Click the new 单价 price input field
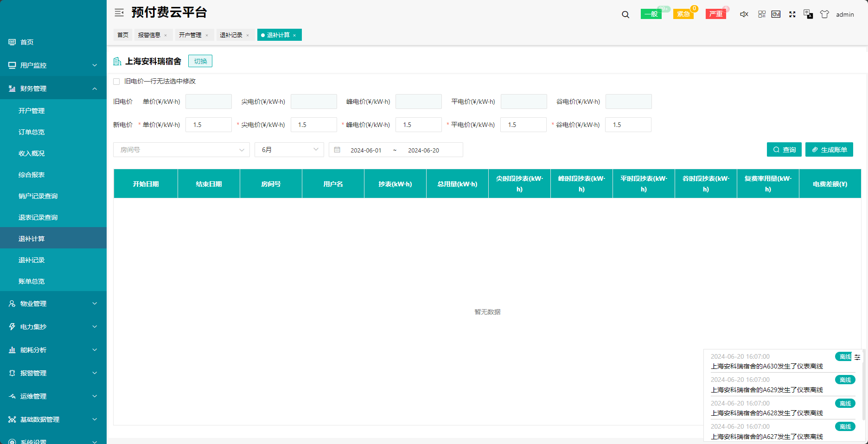The image size is (868, 444). [x=209, y=125]
